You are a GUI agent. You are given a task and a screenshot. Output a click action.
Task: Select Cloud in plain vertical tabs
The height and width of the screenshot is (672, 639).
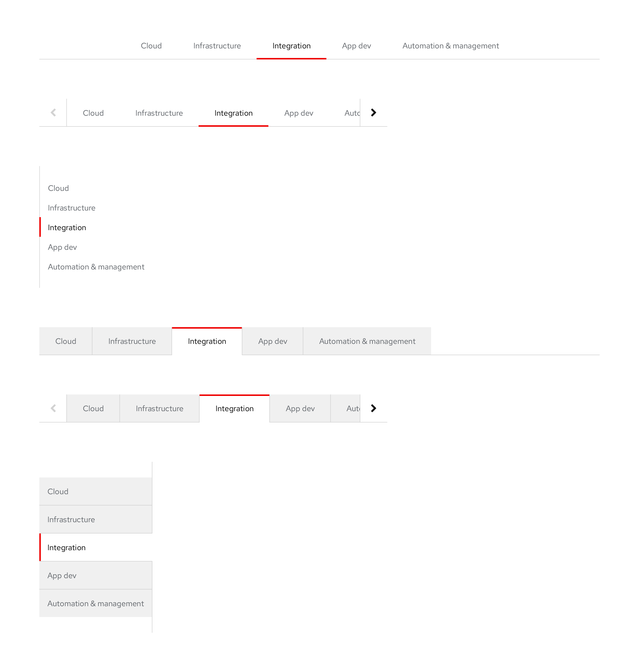[x=58, y=188]
